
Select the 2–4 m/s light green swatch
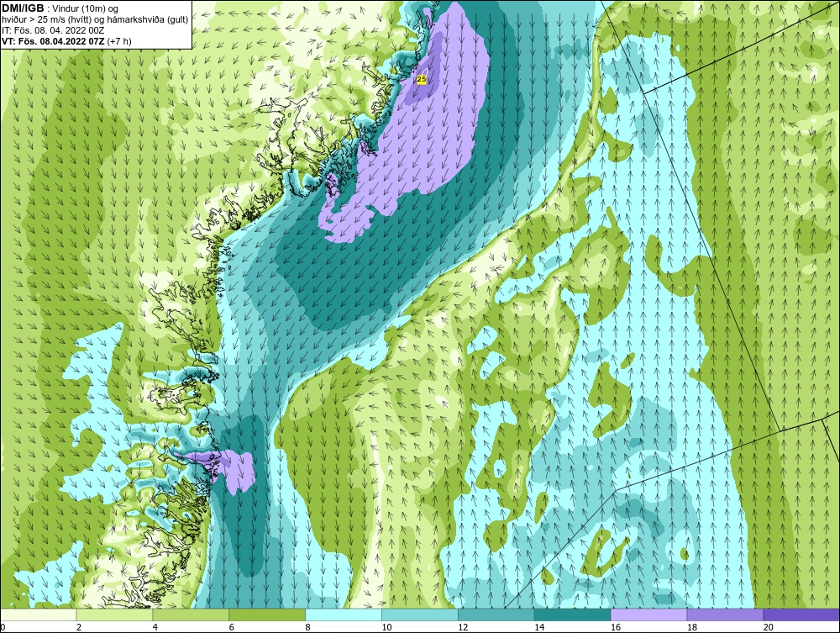114,615
